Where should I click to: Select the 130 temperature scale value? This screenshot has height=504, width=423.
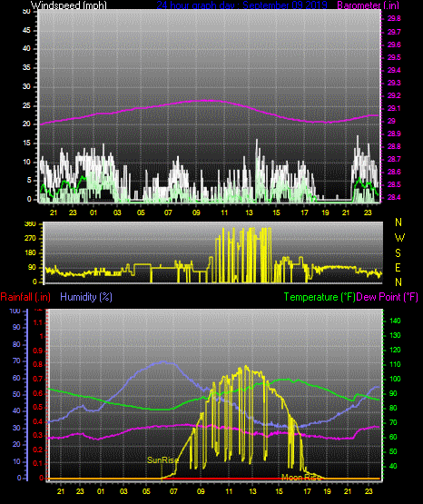395,335
